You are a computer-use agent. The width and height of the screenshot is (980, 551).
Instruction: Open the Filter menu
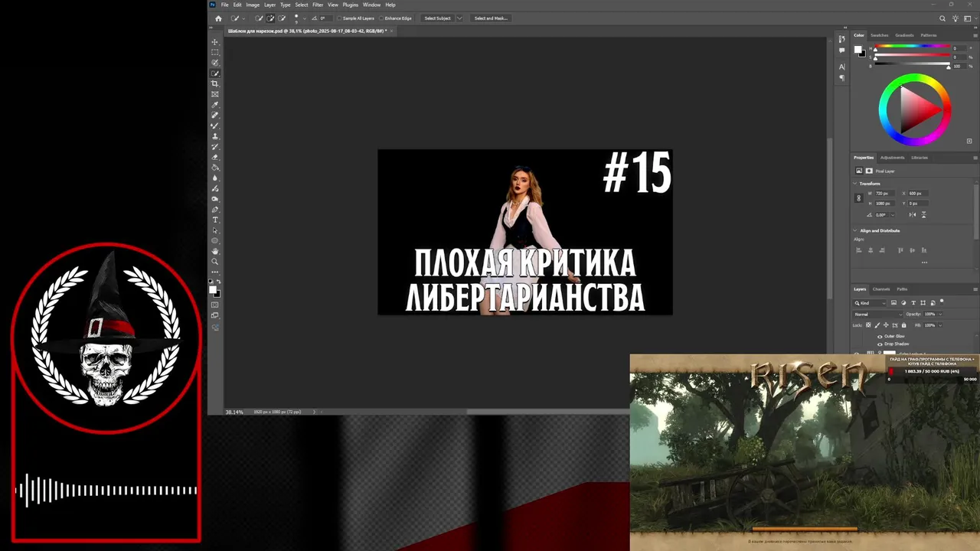tap(318, 5)
